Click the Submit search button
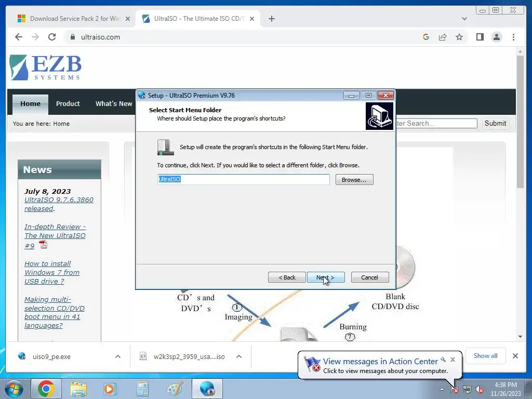The image size is (532, 399). [495, 124]
